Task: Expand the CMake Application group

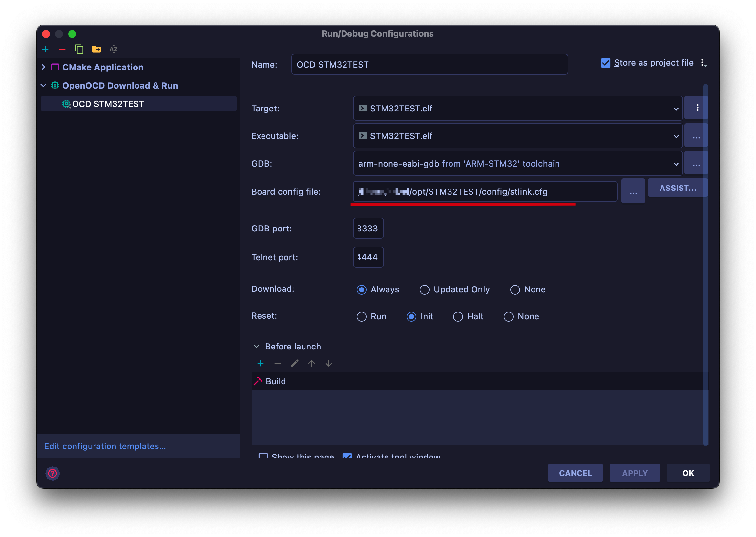Action: click(x=43, y=67)
